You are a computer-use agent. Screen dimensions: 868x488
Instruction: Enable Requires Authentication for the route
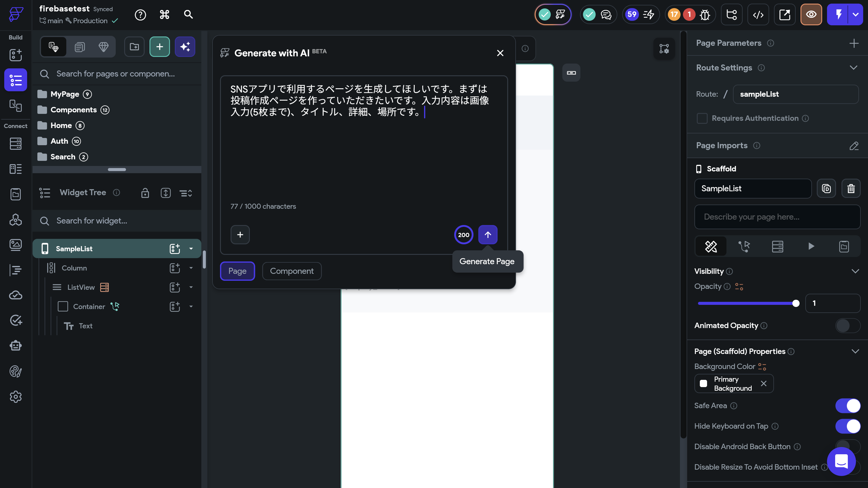[x=703, y=118]
